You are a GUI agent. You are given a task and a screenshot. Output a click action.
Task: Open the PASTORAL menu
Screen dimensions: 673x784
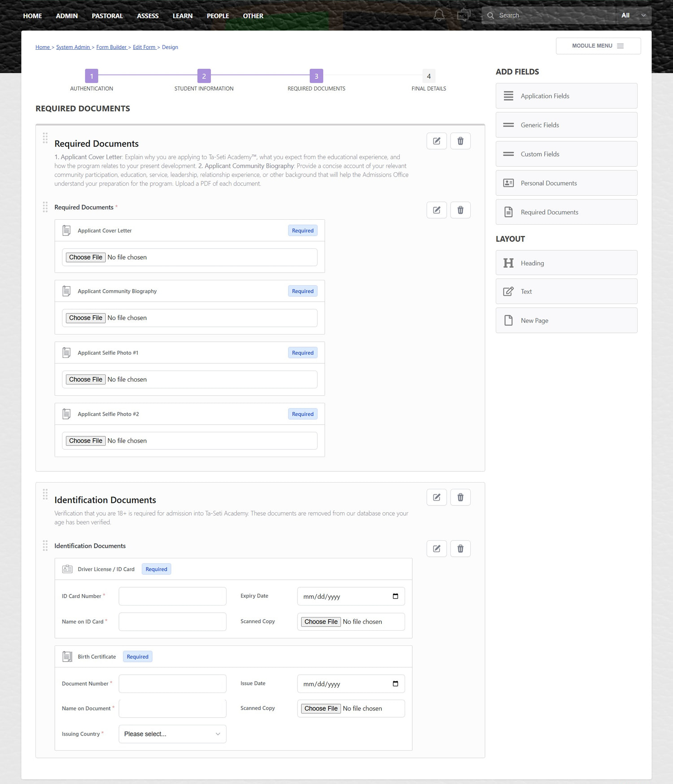[107, 16]
